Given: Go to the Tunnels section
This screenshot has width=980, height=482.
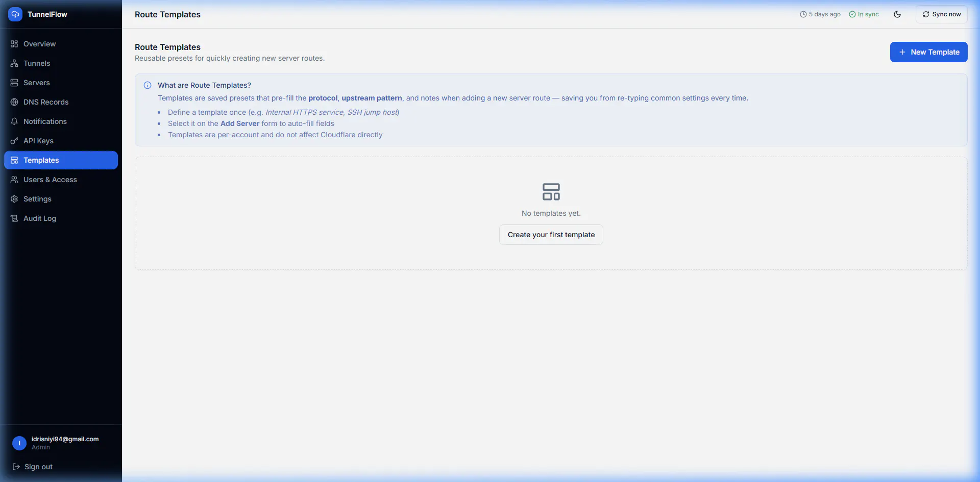Looking at the screenshot, I should pos(61,63).
